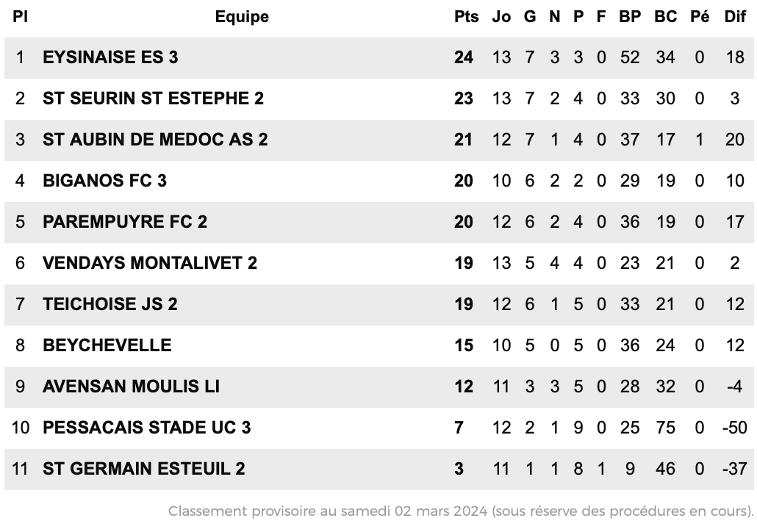The width and height of the screenshot is (757, 532).
Task: Select the Jo column header
Action: (x=501, y=16)
